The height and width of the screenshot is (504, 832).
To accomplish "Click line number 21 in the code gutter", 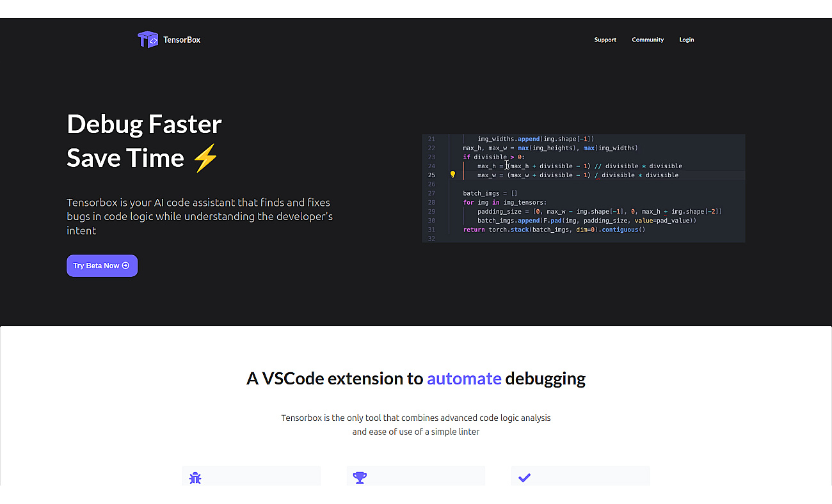I will point(431,139).
